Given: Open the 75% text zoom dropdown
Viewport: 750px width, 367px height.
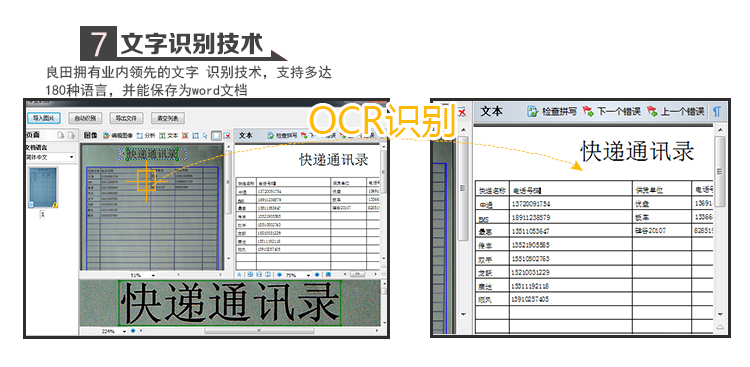Looking at the screenshot, I should coord(298,275).
